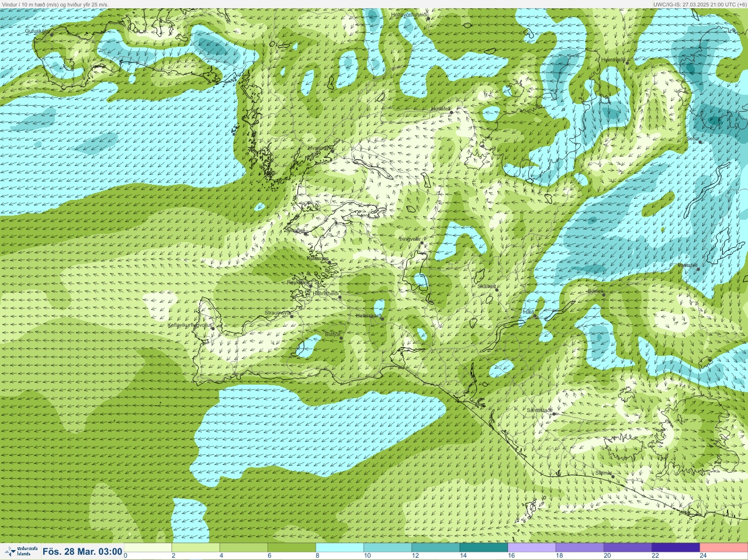Select the 4–6 m/s legend swatch
Image resolution: width=748 pixels, height=560 pixels.
pyautogui.click(x=244, y=548)
